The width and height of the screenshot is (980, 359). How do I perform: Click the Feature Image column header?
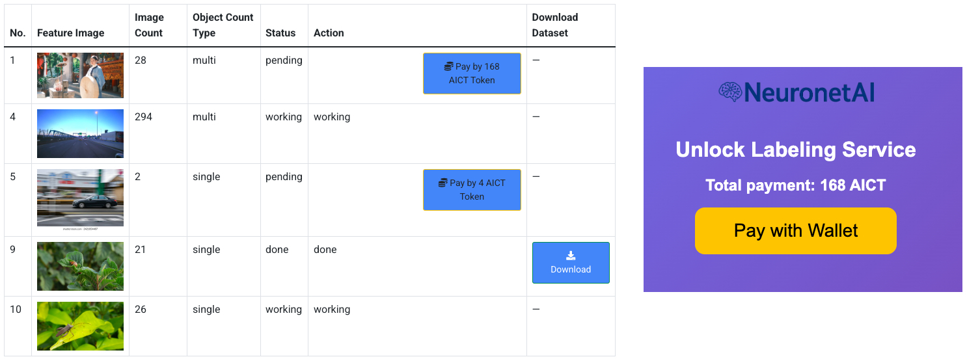pyautogui.click(x=70, y=33)
